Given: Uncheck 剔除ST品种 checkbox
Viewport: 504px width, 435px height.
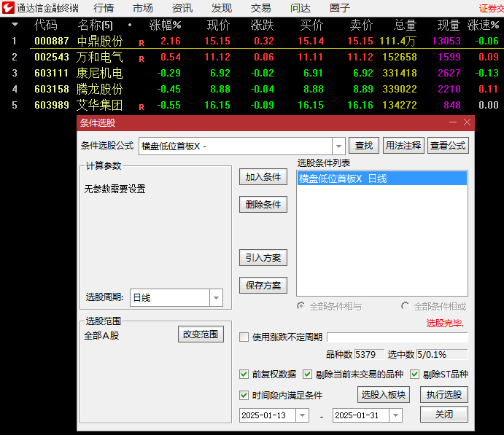Looking at the screenshot, I should pos(414,374).
